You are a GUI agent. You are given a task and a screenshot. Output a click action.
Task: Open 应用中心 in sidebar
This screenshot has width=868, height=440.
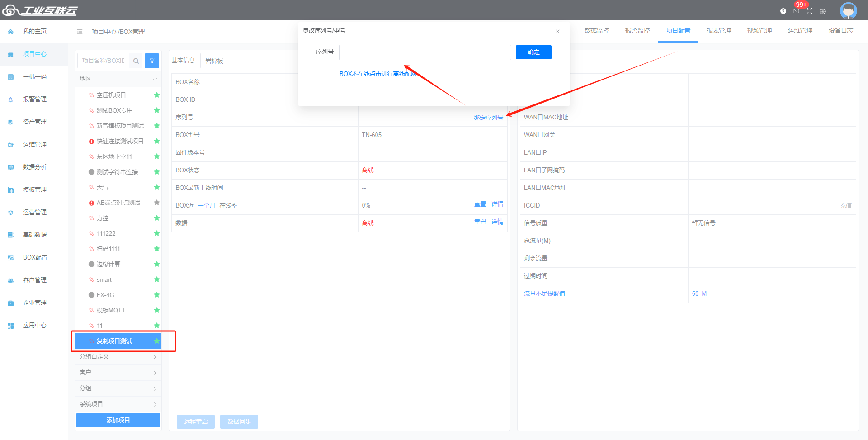coord(34,325)
